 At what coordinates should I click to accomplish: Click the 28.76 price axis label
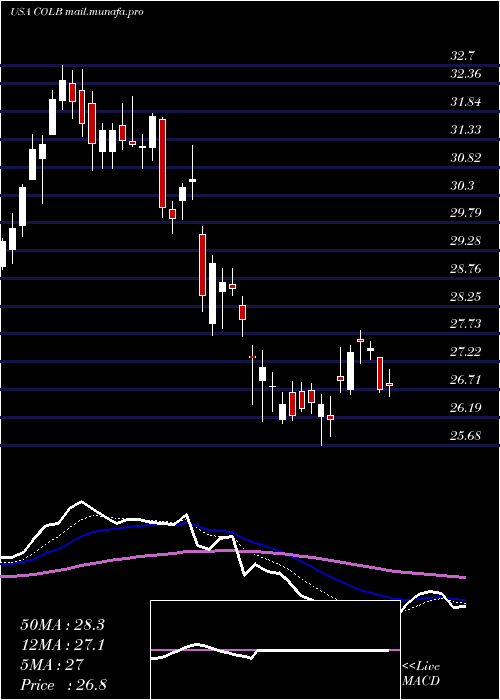(466, 269)
